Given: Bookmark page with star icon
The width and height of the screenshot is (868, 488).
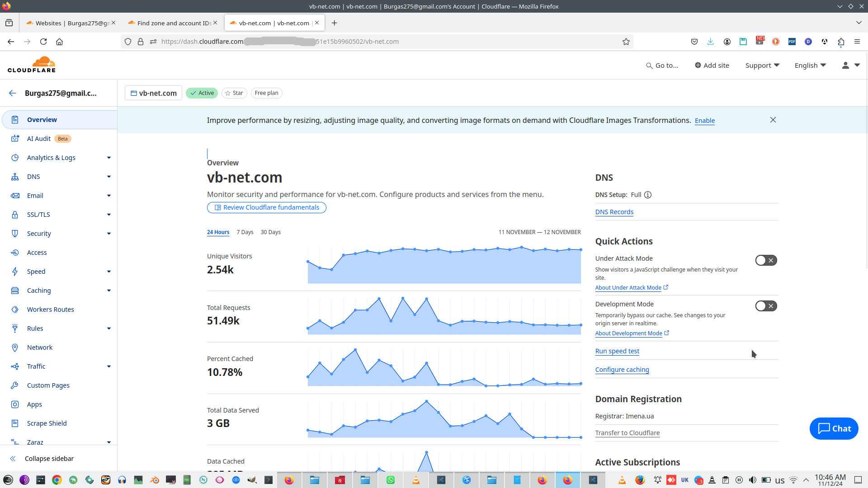Looking at the screenshot, I should tap(626, 42).
